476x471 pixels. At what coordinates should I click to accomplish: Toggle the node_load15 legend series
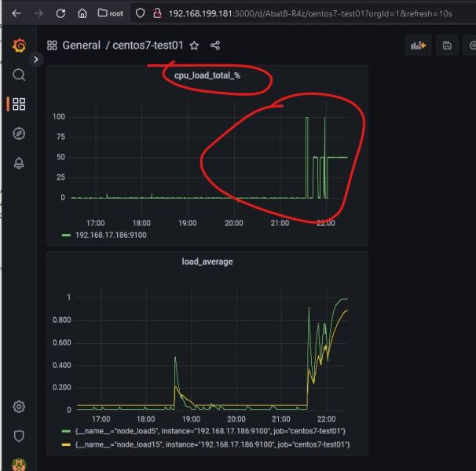coord(213,444)
